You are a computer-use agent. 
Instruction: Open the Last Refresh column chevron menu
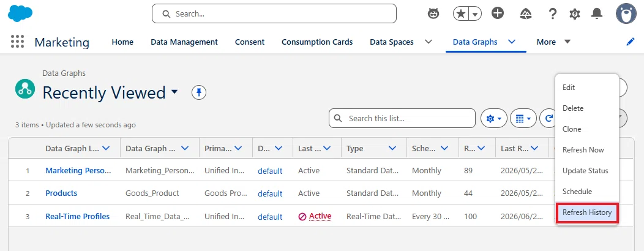tap(534, 148)
